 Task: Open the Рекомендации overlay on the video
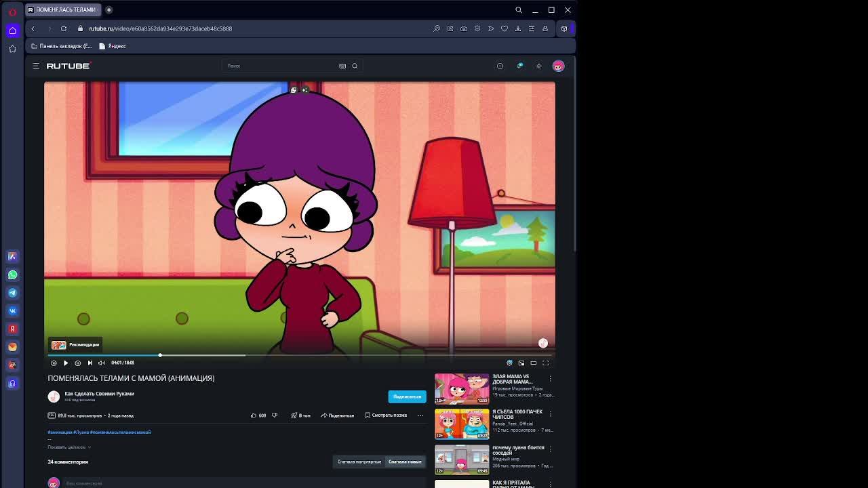[75, 344]
